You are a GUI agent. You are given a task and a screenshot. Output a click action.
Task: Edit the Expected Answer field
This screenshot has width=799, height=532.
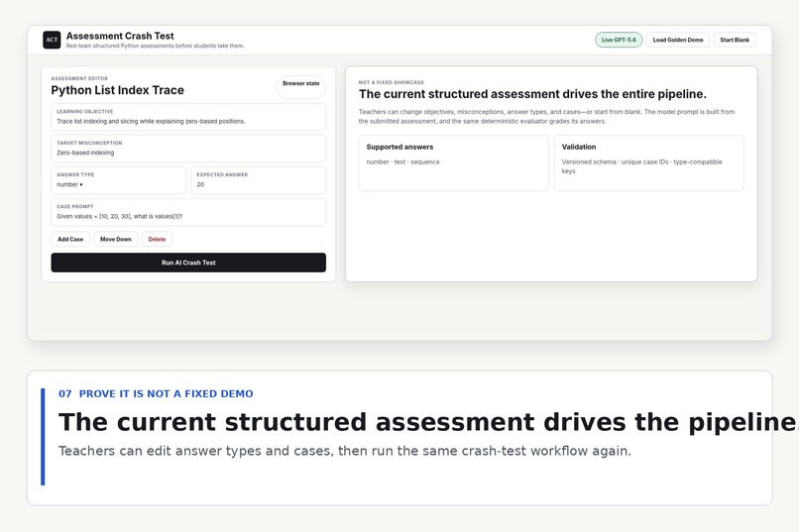coord(259,180)
